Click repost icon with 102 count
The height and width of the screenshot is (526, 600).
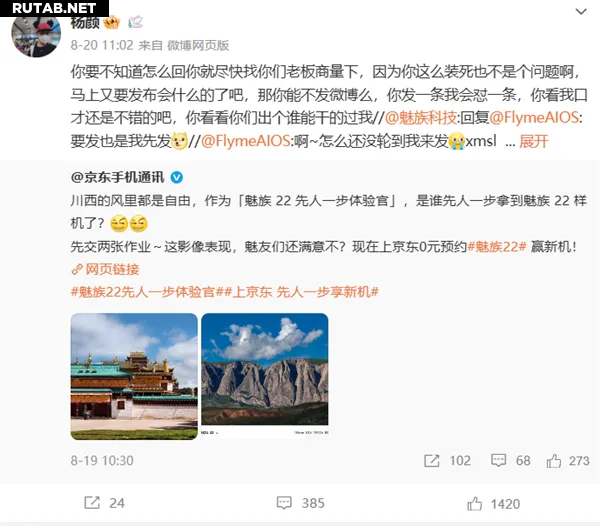pos(432,461)
